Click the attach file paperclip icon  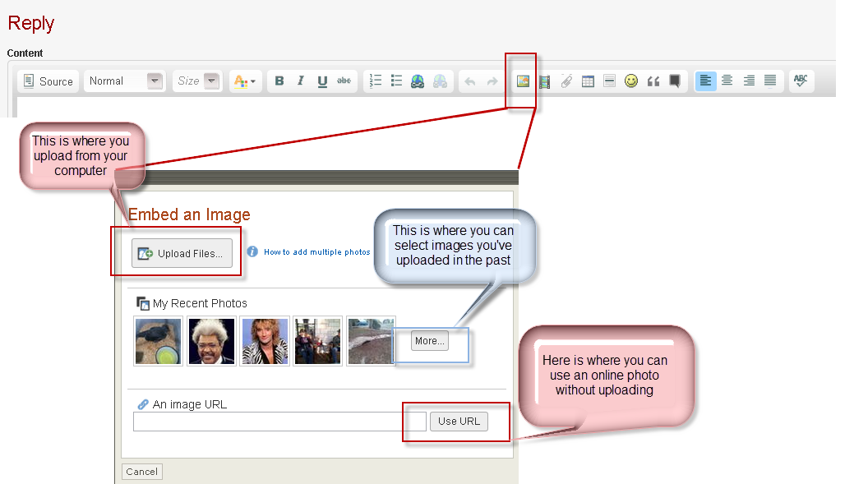coord(566,81)
